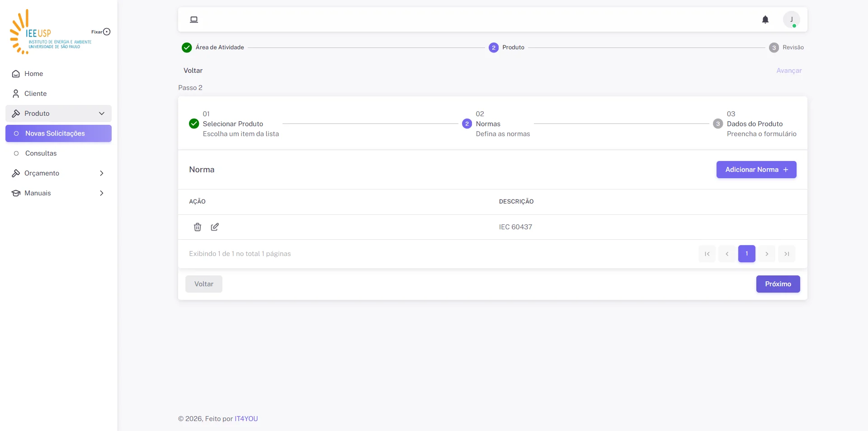Image resolution: width=868 pixels, height=431 pixels.
Task: Collapse the Produto menu chevron
Action: 102,114
